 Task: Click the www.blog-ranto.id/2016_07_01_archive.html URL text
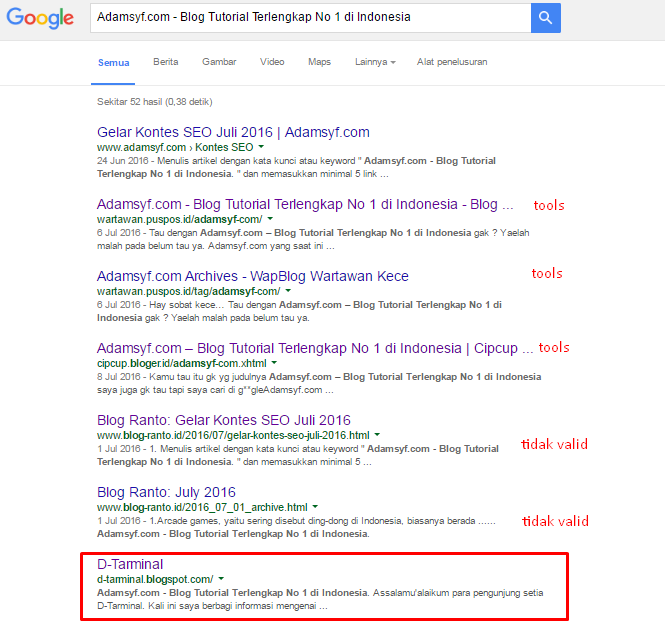202,508
